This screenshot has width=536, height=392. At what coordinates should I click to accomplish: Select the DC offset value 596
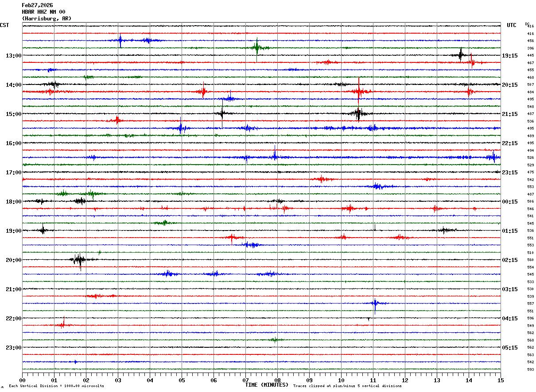[x=530, y=318]
